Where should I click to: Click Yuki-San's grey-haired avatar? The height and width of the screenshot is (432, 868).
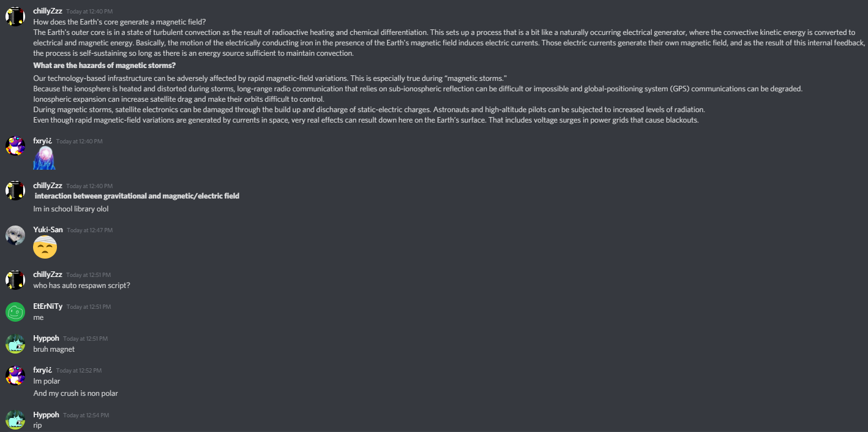pos(15,235)
